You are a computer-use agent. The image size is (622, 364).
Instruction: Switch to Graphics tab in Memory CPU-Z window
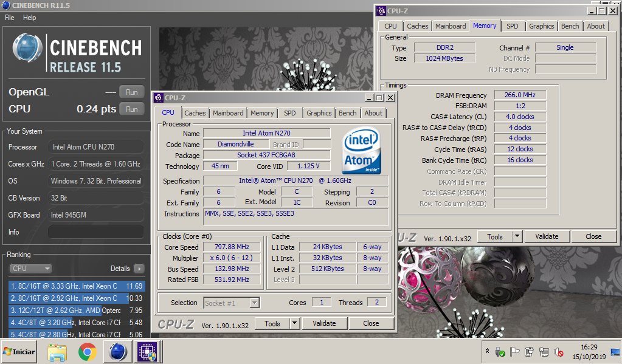pos(542,26)
